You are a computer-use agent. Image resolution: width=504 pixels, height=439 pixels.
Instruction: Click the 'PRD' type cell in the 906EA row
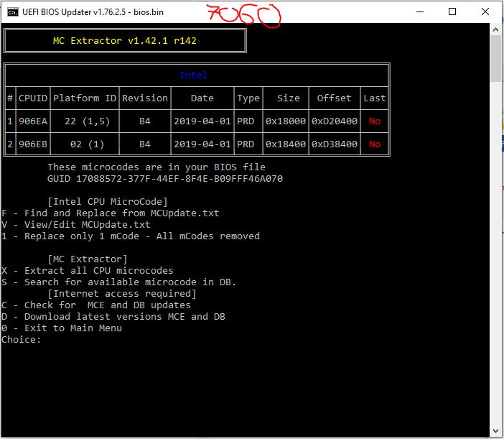click(246, 121)
